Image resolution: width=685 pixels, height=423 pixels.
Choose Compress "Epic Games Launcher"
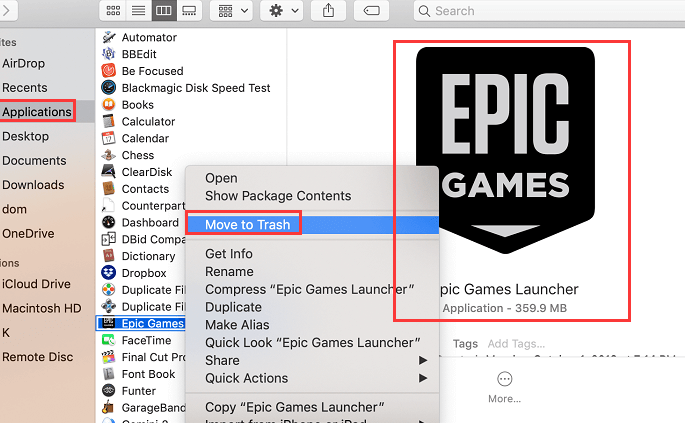point(309,289)
